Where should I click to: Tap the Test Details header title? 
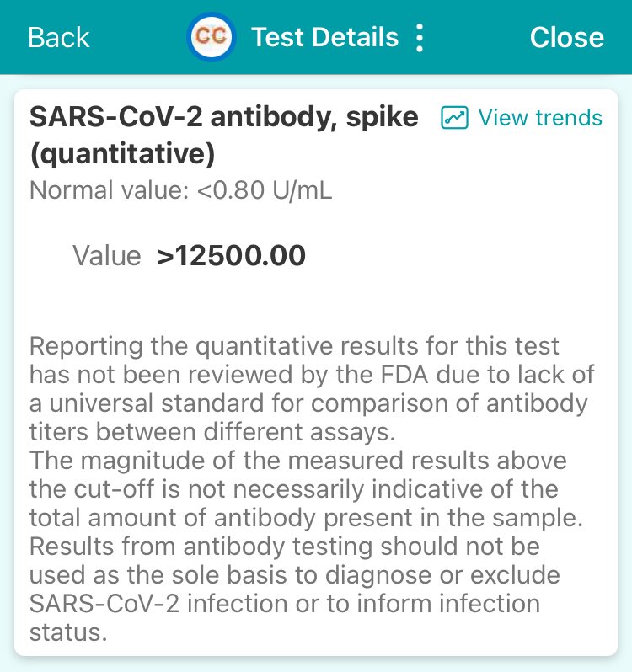(x=324, y=37)
